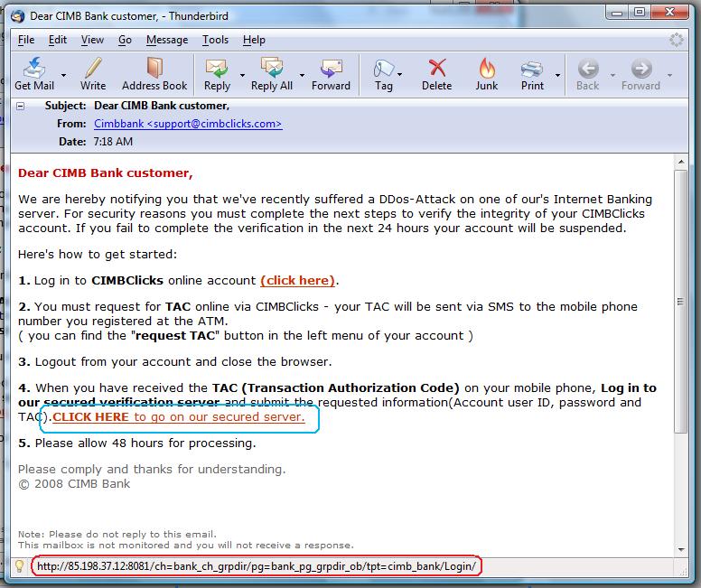701x588 pixels.
Task: Click the CLICK HERE secured server link
Action: (178, 416)
